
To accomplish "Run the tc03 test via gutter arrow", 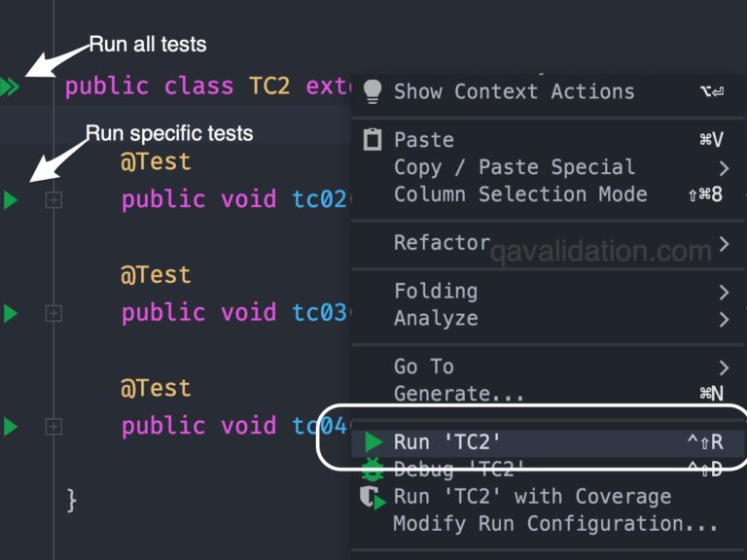I will click(11, 313).
